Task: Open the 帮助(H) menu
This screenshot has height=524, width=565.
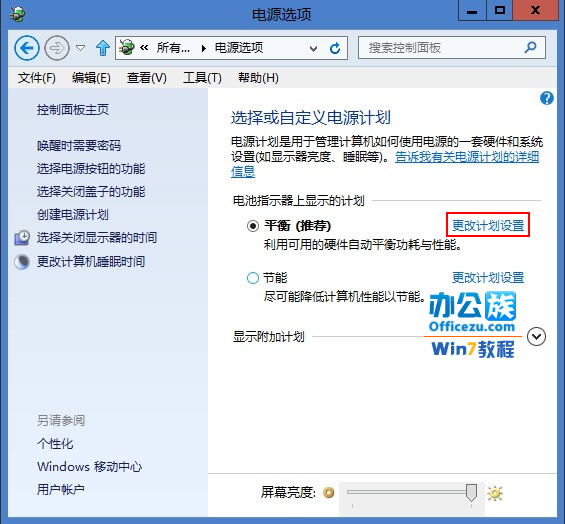Action: coord(258,77)
